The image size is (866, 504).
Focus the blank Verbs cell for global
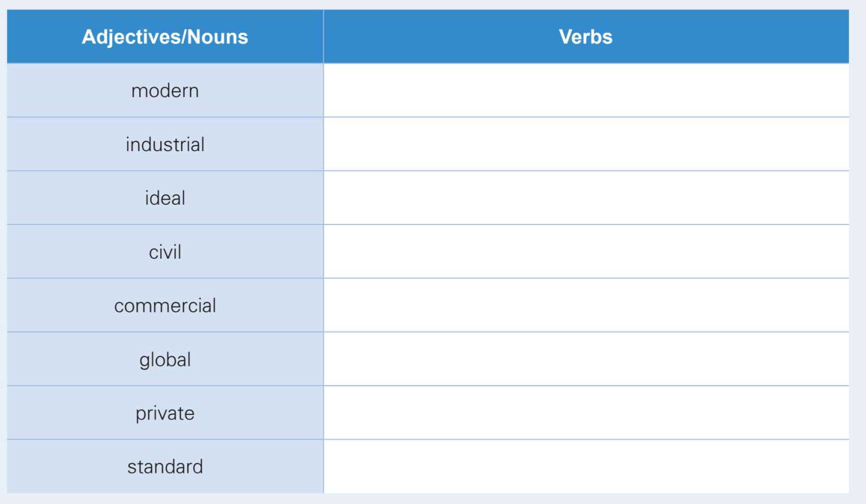(586, 359)
